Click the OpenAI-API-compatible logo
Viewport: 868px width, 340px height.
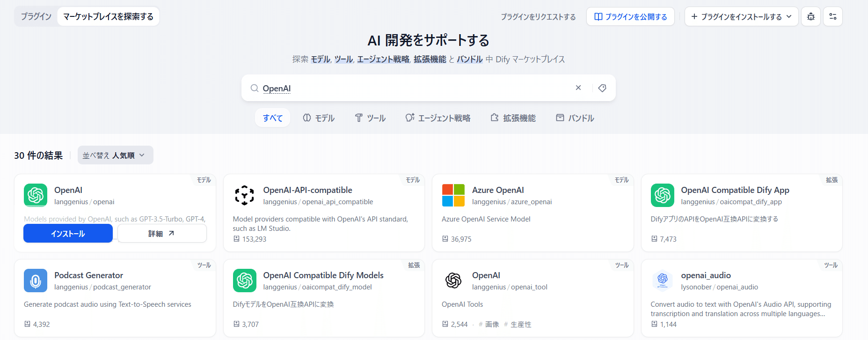244,195
